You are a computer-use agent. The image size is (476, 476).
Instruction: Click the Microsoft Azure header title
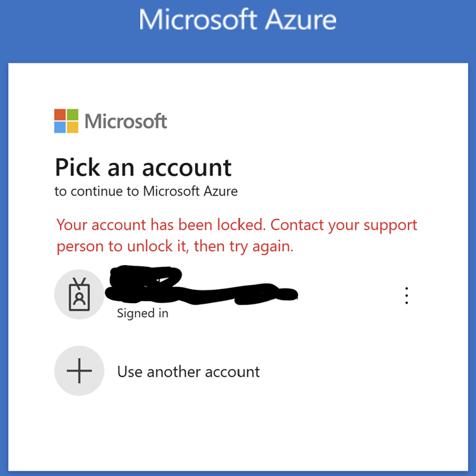pos(238,20)
